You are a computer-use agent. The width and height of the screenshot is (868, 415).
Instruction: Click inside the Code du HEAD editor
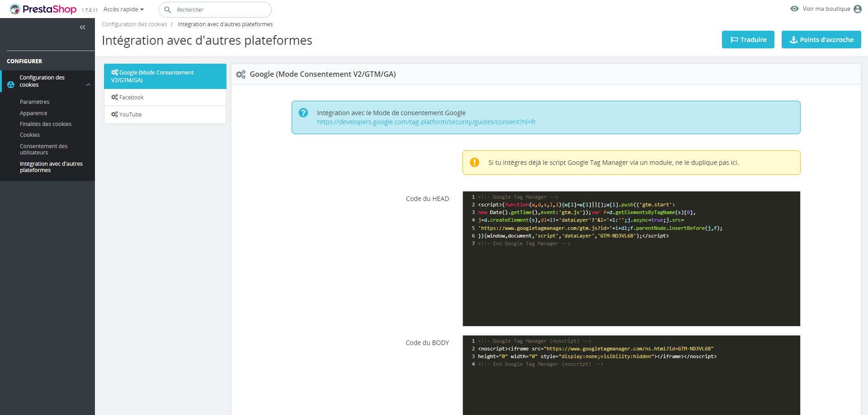click(x=632, y=259)
